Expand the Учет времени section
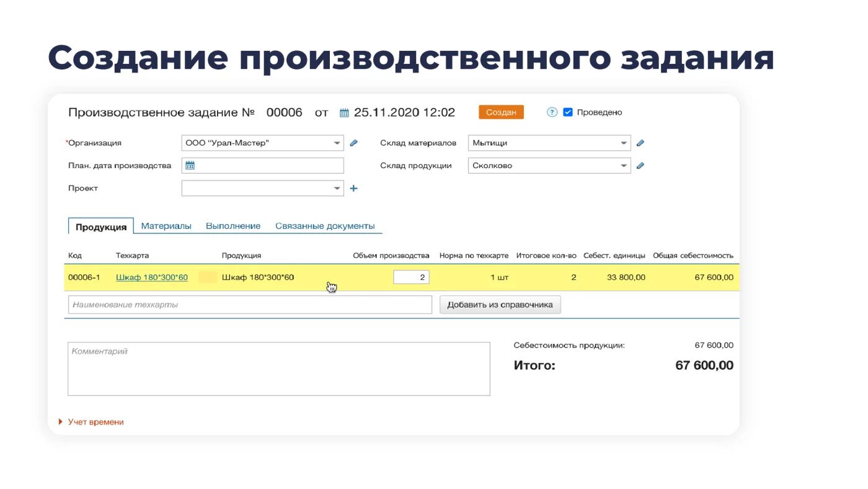Screen dimensions: 868x489 [91, 422]
